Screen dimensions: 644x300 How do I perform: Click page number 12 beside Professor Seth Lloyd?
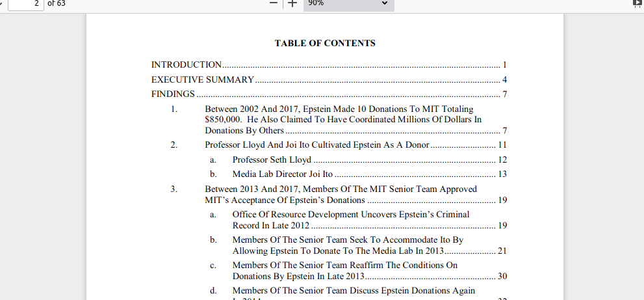pos(502,159)
